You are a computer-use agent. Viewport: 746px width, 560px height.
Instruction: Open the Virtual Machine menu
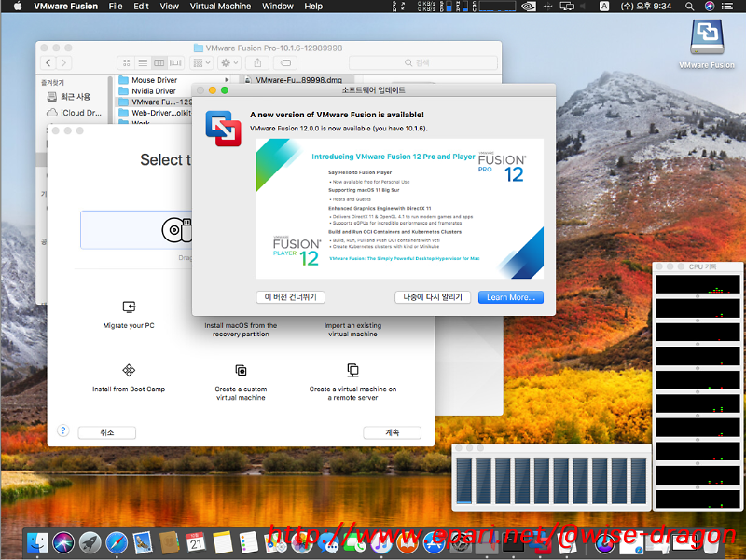tap(220, 7)
